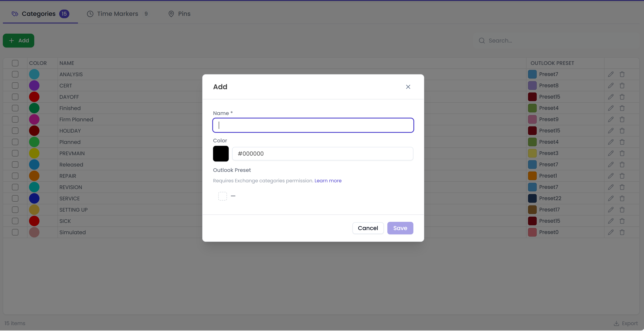Check the CERT row checkbox

point(15,86)
